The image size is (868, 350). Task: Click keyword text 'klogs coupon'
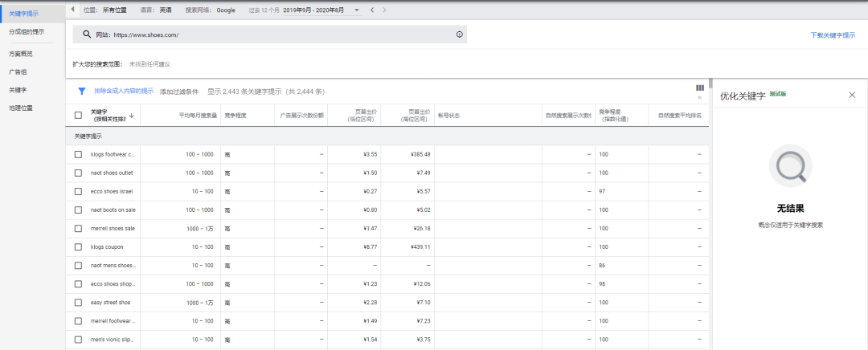click(x=107, y=247)
